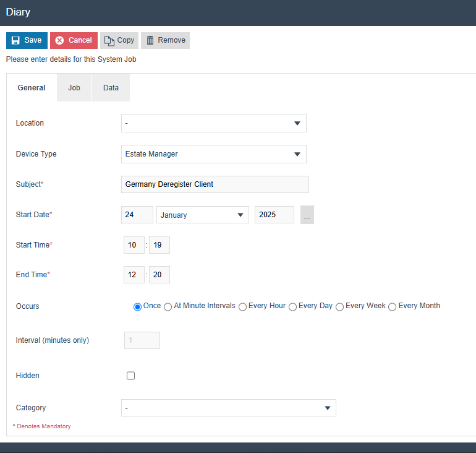Open the Data tab
Image resolution: width=476 pixels, height=453 pixels.
pos(111,88)
